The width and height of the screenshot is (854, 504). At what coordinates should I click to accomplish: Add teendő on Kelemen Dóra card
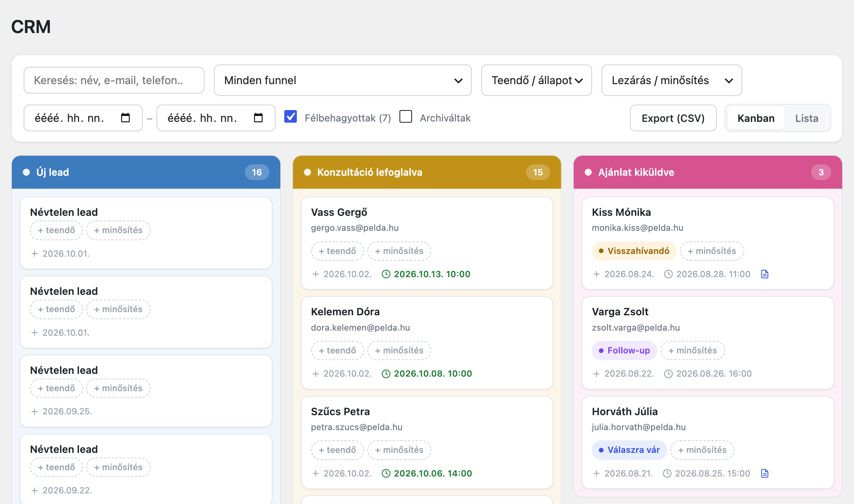tap(337, 350)
